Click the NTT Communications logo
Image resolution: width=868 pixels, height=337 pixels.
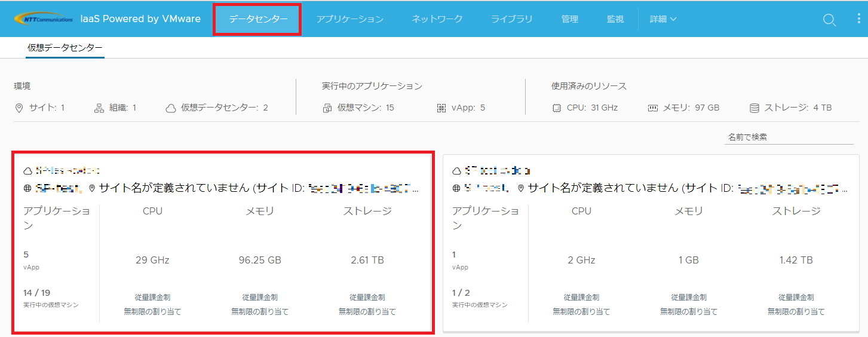(43, 19)
